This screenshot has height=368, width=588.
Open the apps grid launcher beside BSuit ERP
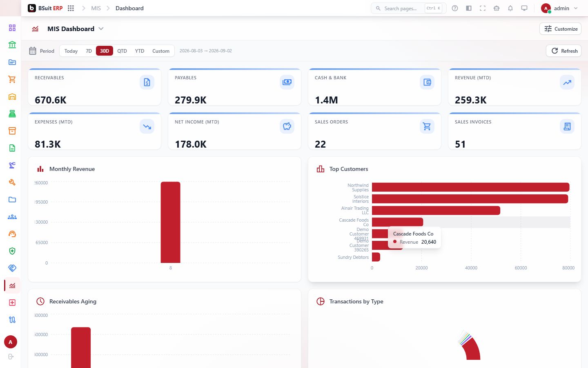tap(71, 8)
